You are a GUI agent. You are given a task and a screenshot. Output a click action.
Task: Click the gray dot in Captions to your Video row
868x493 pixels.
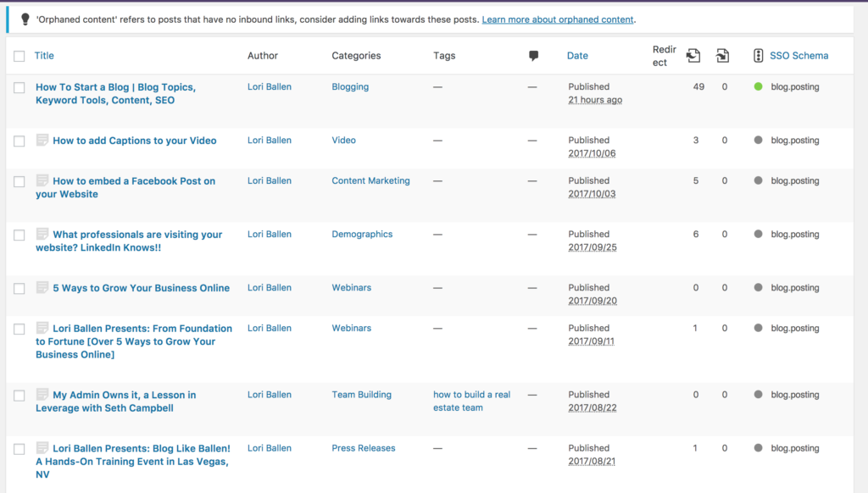pyautogui.click(x=759, y=140)
